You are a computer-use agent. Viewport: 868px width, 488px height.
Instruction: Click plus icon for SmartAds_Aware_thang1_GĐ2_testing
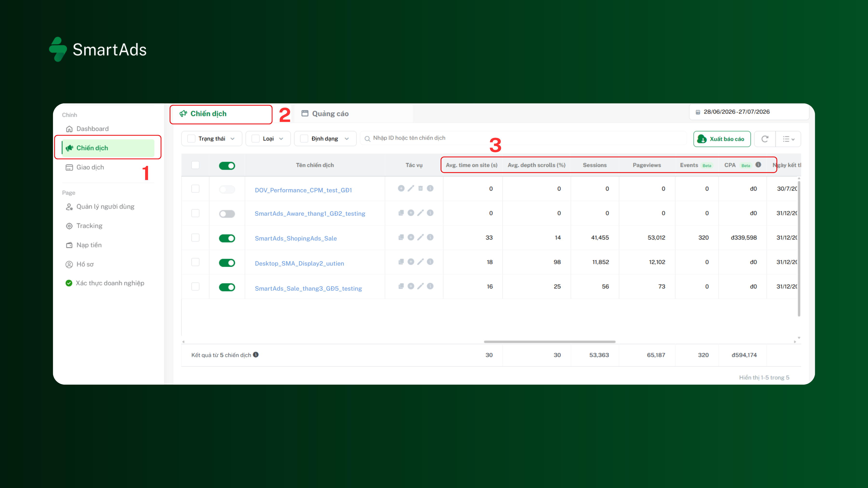[x=411, y=213]
